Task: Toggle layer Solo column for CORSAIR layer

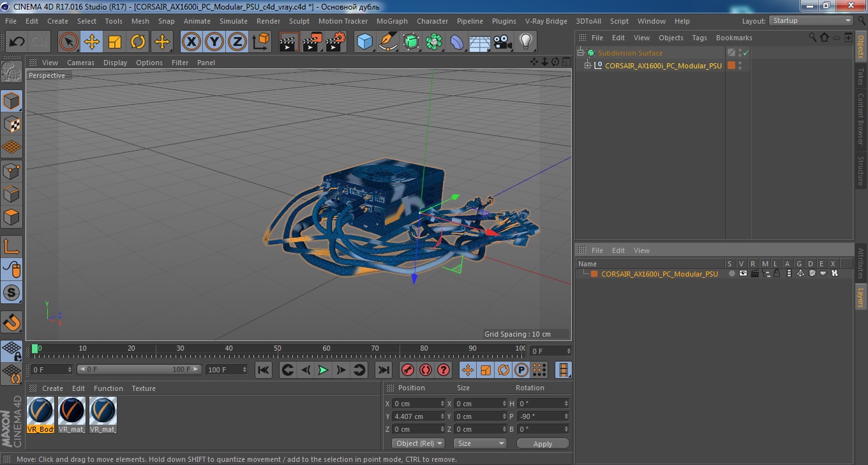Action: click(x=732, y=274)
